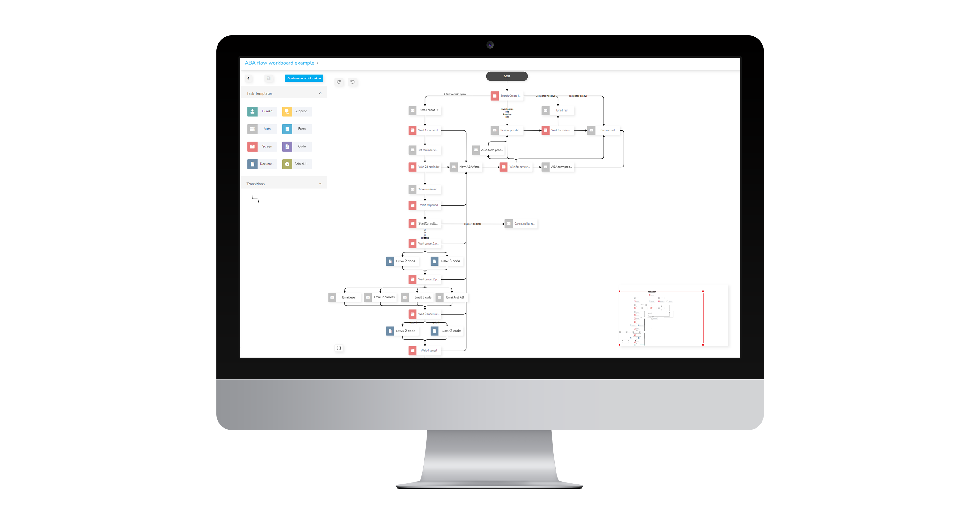Open the StartCancella node on canvas
This screenshot has width=980, height=521.
tap(428, 224)
